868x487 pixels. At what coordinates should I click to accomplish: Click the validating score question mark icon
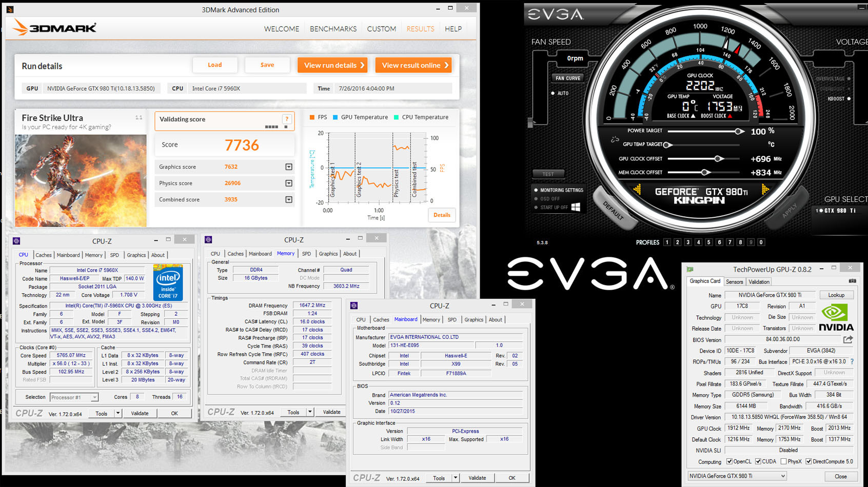tap(287, 119)
